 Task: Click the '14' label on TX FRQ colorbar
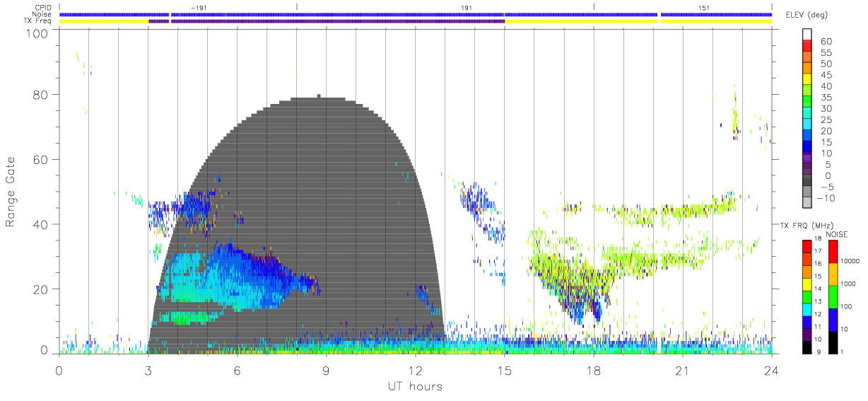click(x=819, y=289)
